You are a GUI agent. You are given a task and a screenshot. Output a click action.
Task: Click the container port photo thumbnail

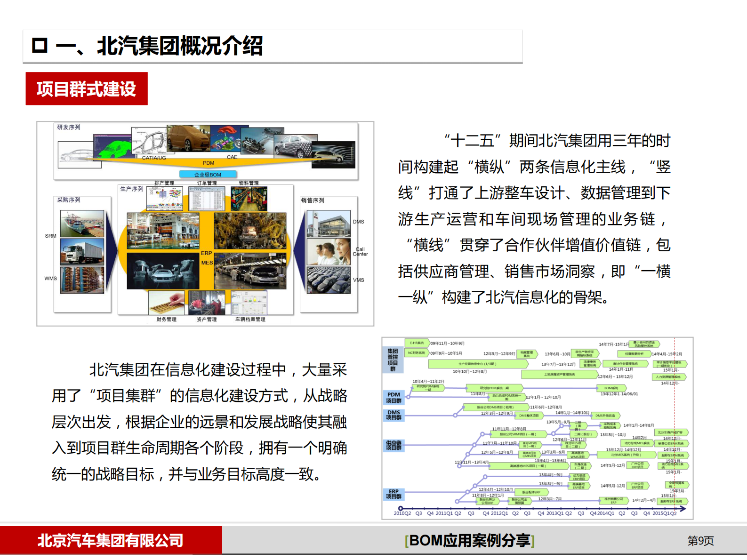coord(82,223)
